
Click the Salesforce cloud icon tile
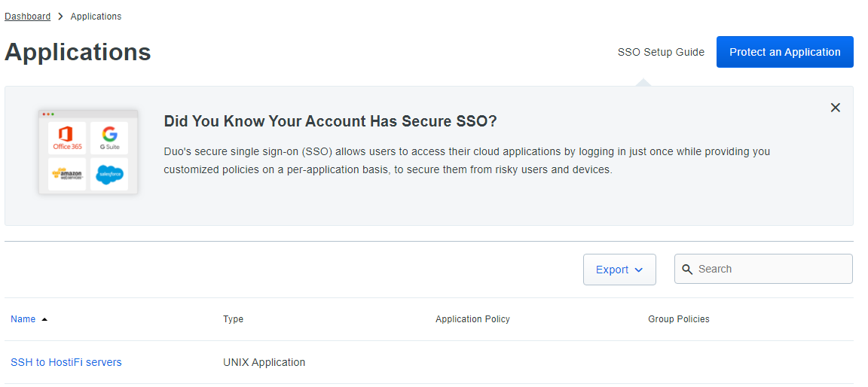point(109,174)
